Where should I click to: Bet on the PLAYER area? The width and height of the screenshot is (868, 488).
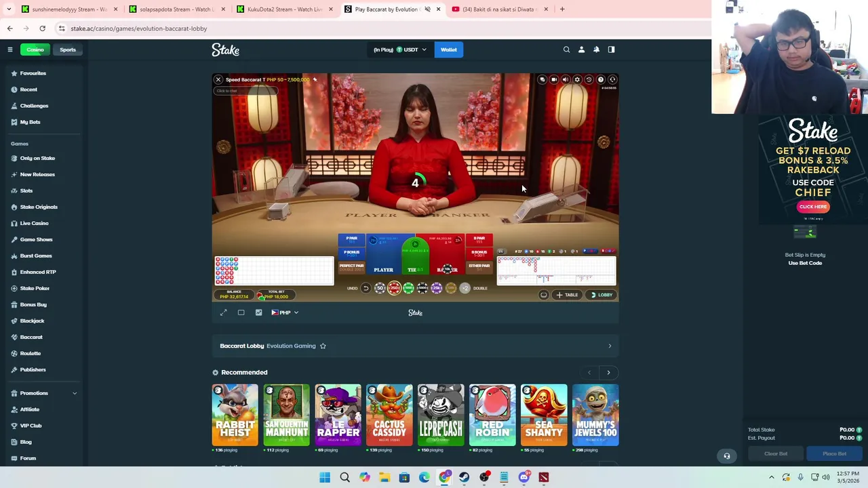pyautogui.click(x=384, y=256)
